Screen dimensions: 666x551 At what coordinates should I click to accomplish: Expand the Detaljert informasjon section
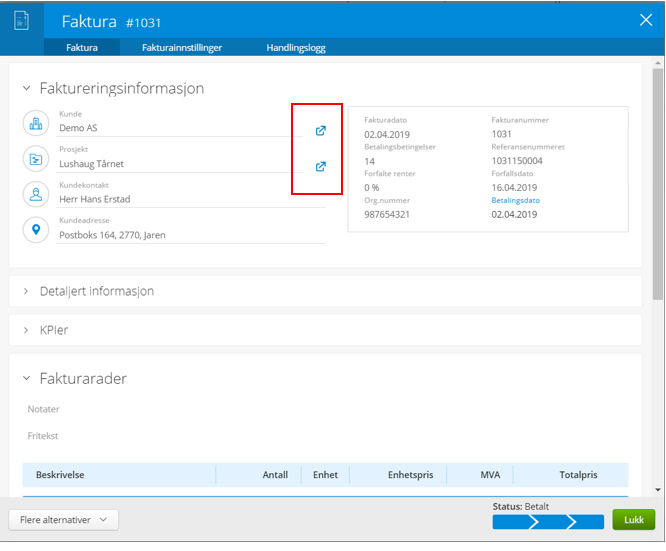pyautogui.click(x=26, y=291)
